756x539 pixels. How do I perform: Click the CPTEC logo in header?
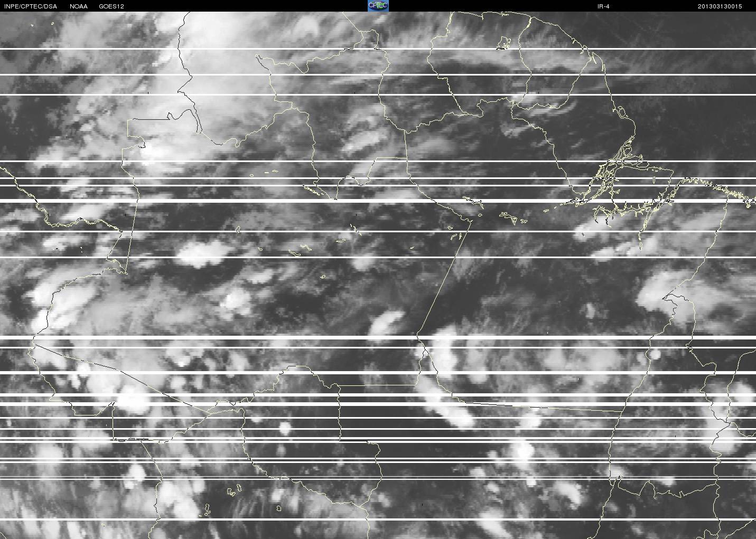click(378, 6)
